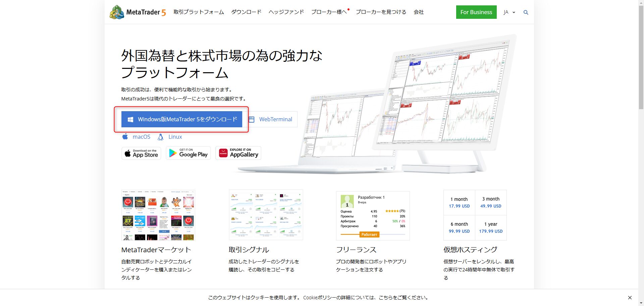Click the 取引シグナル heading

[x=249, y=250]
